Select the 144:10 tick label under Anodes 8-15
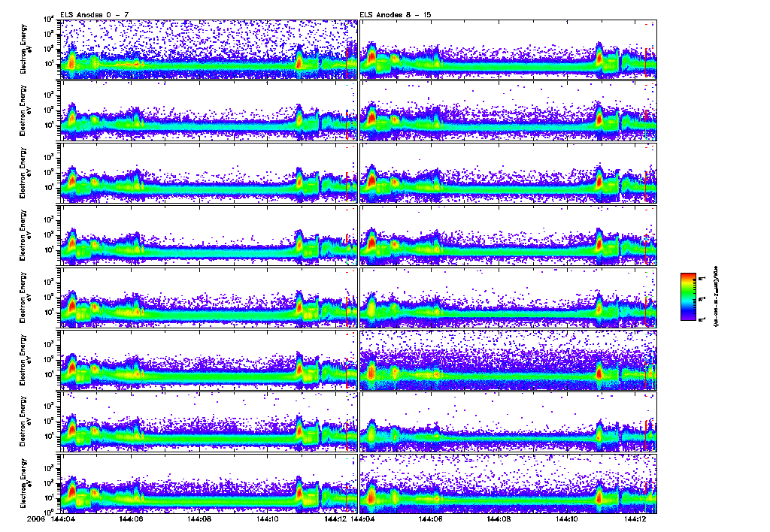 [x=567, y=518]
